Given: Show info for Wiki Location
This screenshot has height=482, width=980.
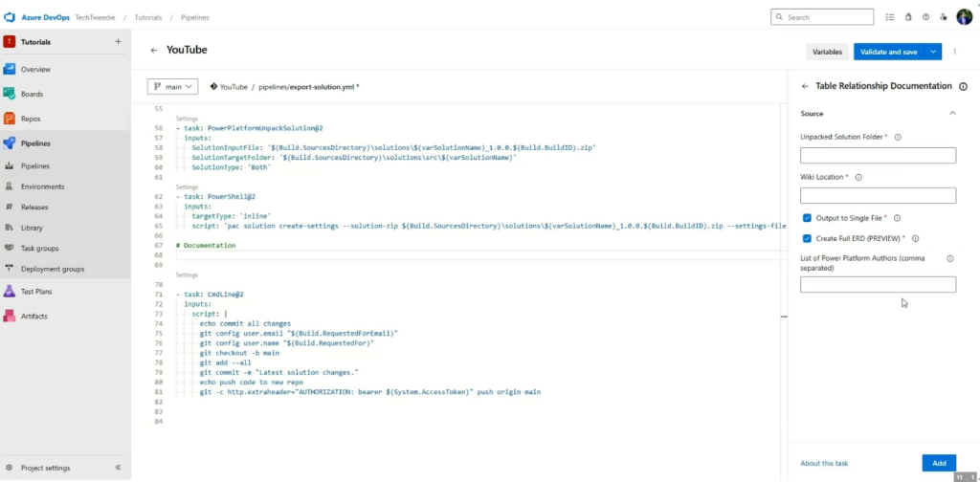Looking at the screenshot, I should tap(858, 177).
